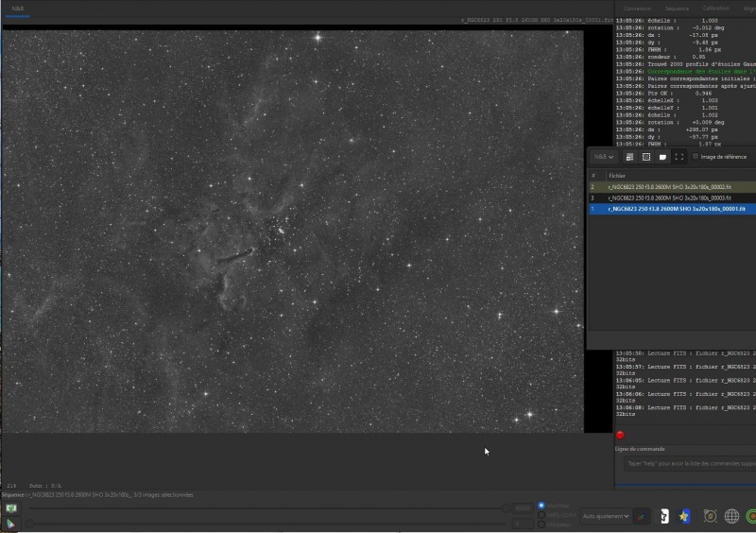The image size is (756, 533).
Task: Switch to the N&B image tab
Action: (18, 9)
